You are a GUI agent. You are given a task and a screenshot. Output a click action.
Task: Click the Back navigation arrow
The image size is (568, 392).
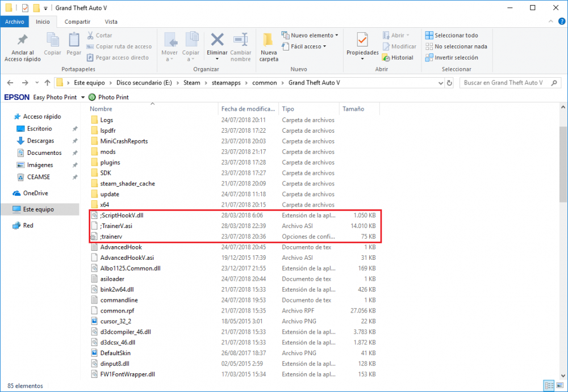(x=10, y=83)
